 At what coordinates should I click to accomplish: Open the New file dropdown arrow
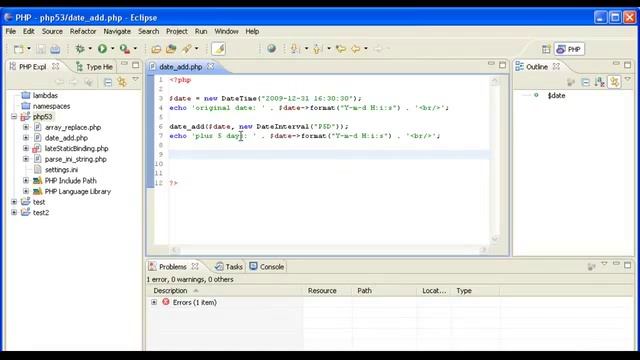pos(29,49)
